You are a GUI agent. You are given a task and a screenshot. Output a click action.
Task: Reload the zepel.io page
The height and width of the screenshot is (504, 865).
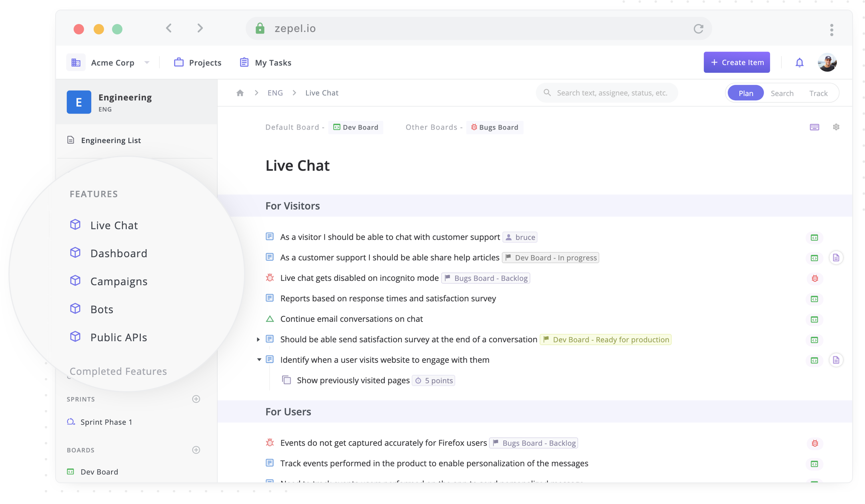point(699,29)
